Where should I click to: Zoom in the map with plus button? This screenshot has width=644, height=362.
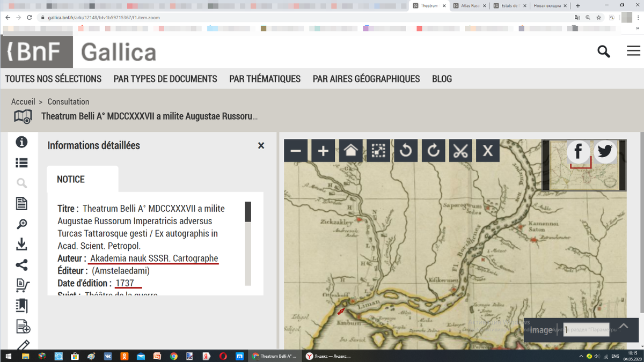click(323, 151)
